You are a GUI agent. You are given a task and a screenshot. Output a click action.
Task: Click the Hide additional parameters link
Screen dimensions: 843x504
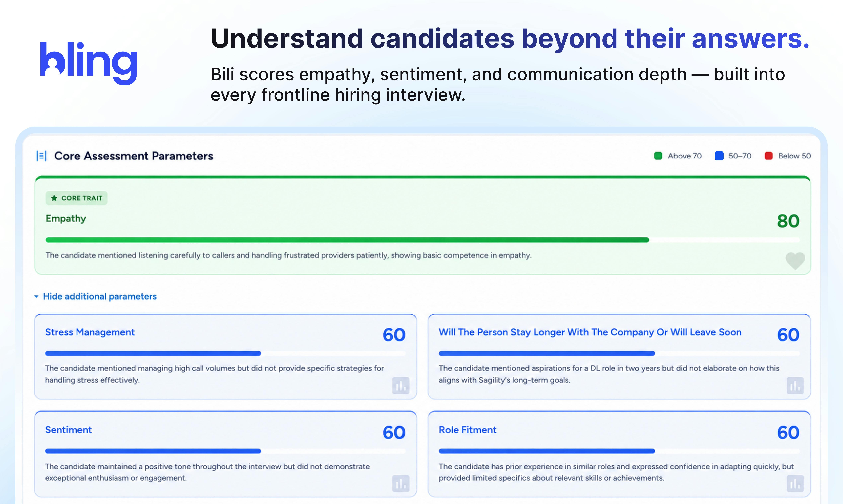100,296
